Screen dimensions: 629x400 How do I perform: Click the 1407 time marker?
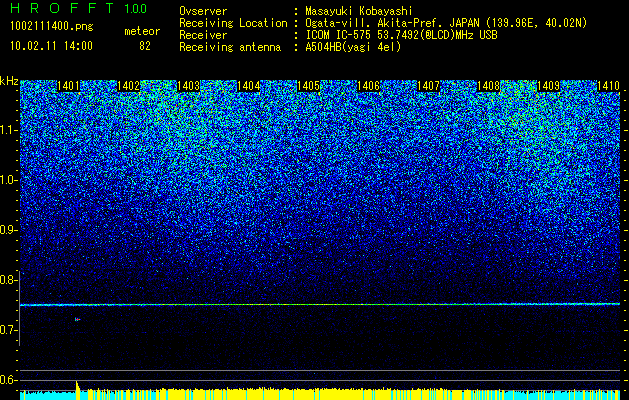click(x=428, y=86)
